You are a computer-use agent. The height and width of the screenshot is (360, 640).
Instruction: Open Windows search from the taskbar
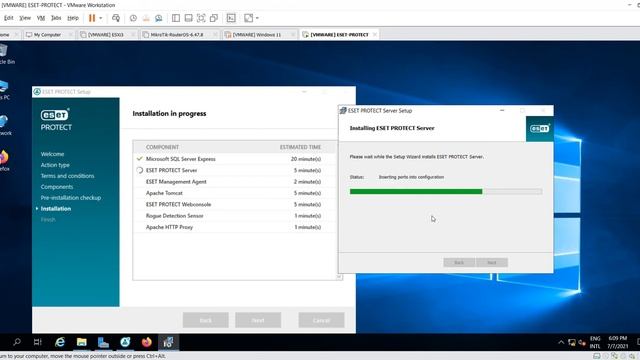tap(17, 342)
